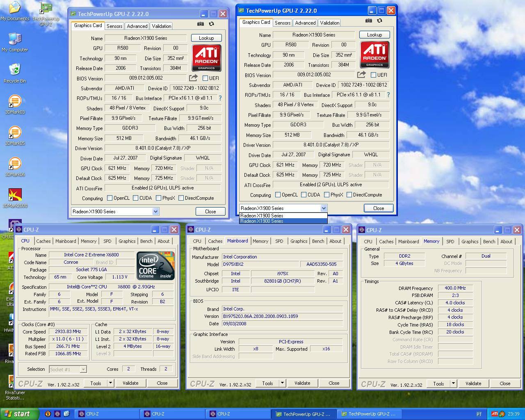This screenshot has height=420, width=525.
Task: Click taskbar clock showing 23:39
Action: [514, 414]
